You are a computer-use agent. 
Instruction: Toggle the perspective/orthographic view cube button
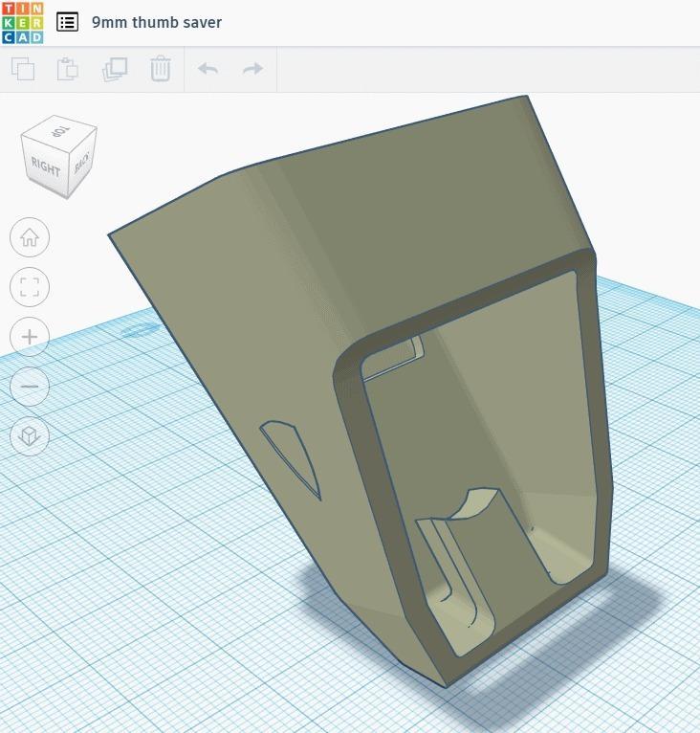30,436
